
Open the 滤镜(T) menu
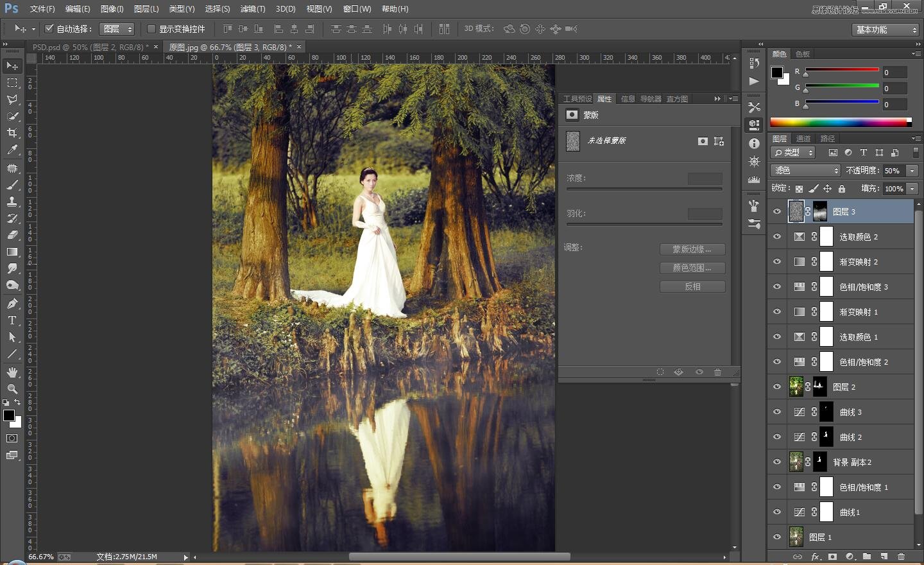tap(252, 9)
